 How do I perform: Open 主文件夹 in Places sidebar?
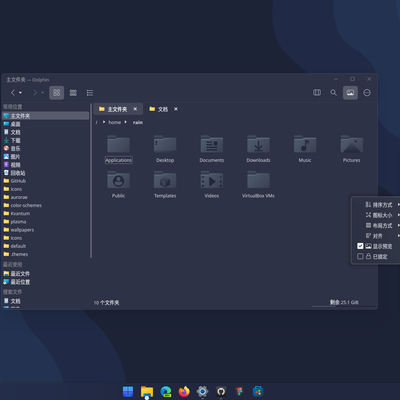tap(46, 116)
